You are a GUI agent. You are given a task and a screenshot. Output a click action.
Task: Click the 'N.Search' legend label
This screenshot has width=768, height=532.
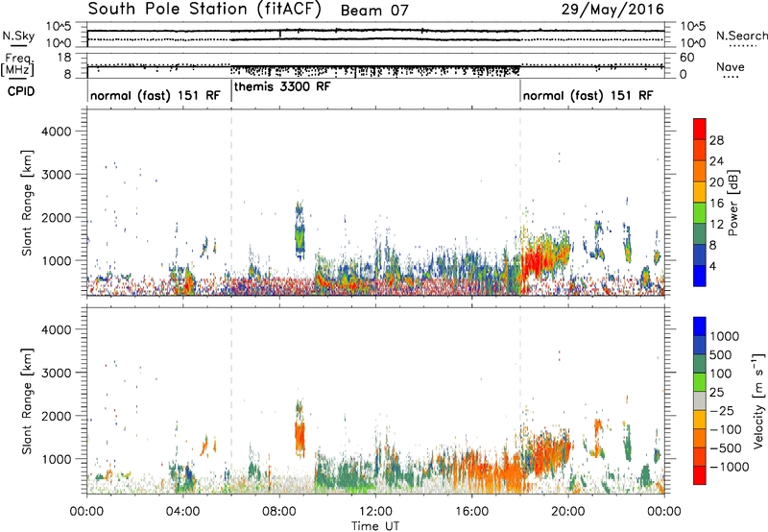pyautogui.click(x=741, y=36)
